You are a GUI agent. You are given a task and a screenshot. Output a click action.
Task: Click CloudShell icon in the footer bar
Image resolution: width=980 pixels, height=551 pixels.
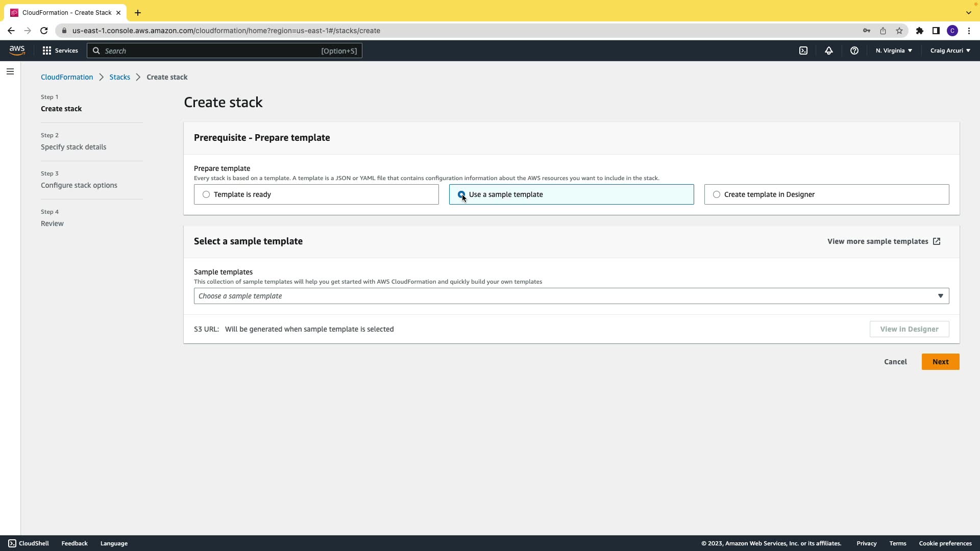pos(12,543)
